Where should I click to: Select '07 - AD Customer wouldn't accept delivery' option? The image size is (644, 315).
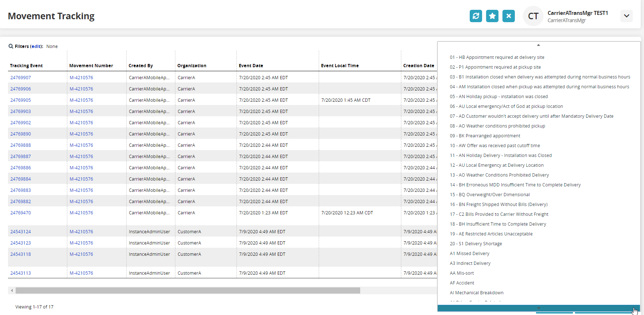tap(532, 116)
